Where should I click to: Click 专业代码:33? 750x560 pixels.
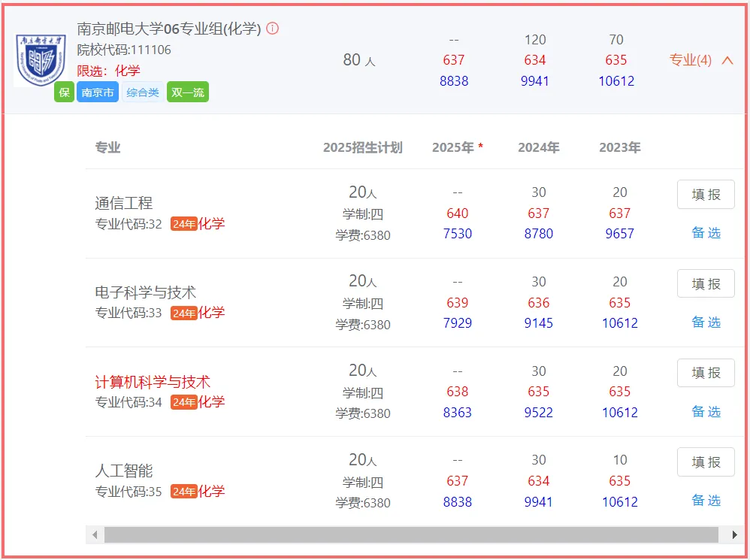pos(129,313)
